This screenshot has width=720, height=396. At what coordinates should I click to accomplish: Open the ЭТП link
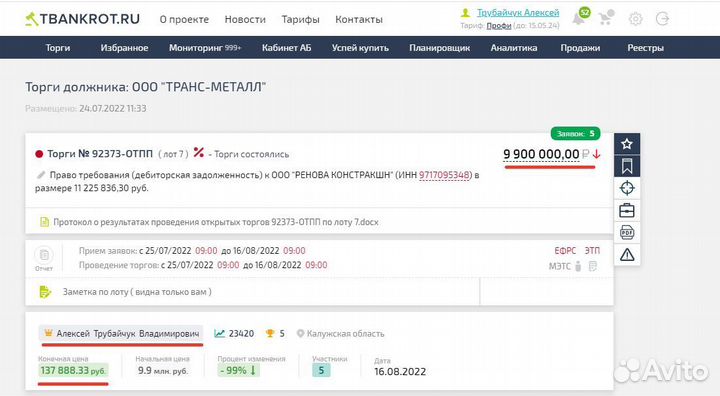(x=592, y=251)
